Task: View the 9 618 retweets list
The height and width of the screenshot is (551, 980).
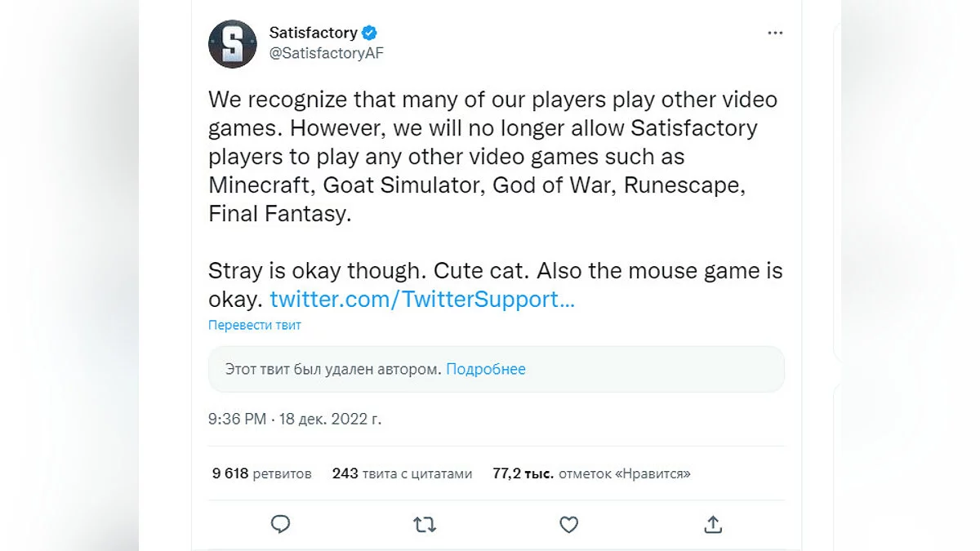Action: 262,473
